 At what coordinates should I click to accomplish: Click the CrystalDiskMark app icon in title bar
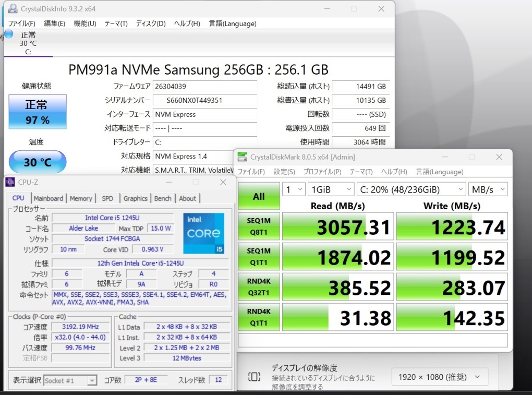(242, 157)
